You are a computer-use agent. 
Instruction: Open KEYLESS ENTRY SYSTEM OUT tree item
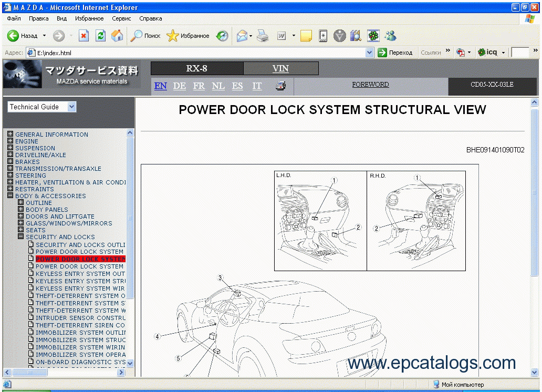tap(80, 274)
